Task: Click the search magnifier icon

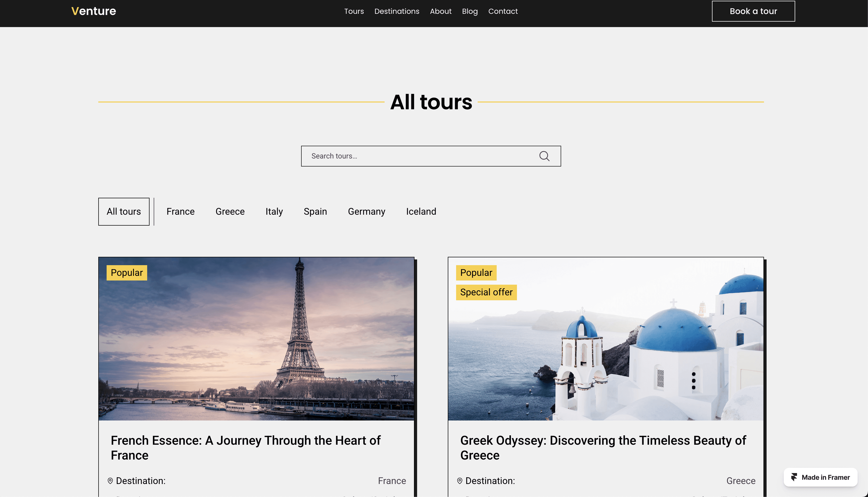Action: [x=544, y=156]
